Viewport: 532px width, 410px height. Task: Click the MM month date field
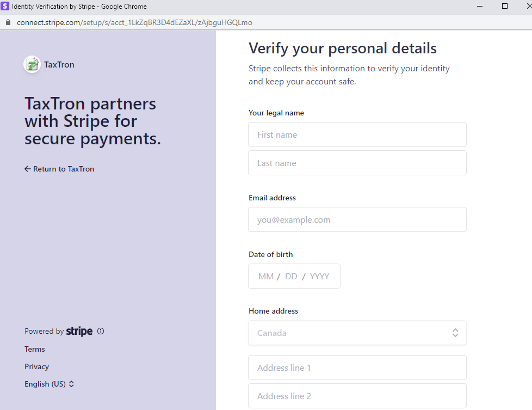coord(266,277)
